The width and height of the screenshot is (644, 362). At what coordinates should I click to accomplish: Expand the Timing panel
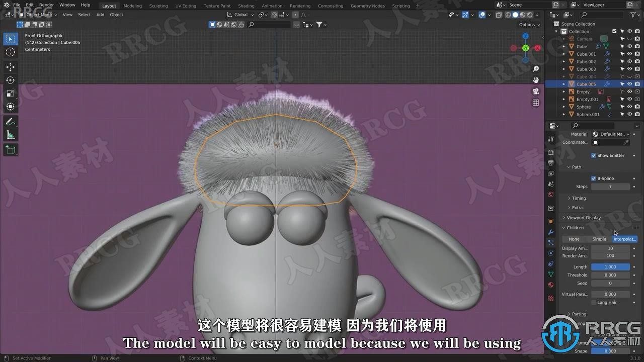[579, 198]
